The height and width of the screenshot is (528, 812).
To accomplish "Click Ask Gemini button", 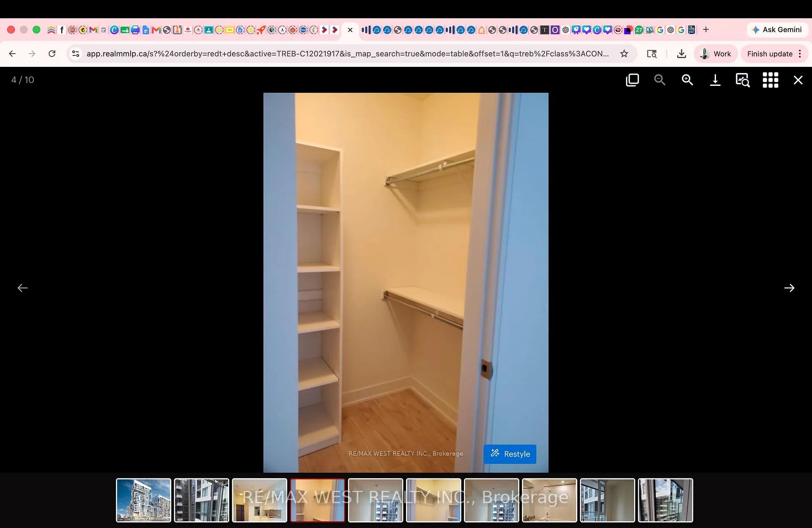I will [777, 30].
